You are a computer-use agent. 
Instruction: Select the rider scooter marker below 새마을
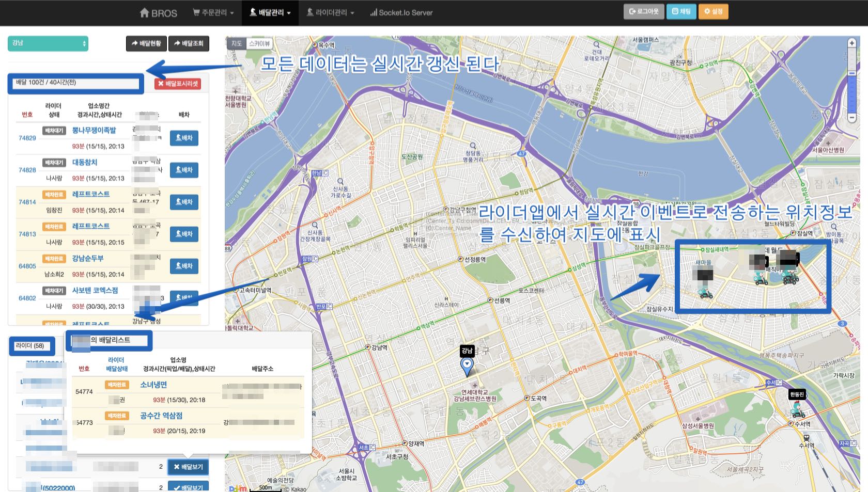pos(705,292)
